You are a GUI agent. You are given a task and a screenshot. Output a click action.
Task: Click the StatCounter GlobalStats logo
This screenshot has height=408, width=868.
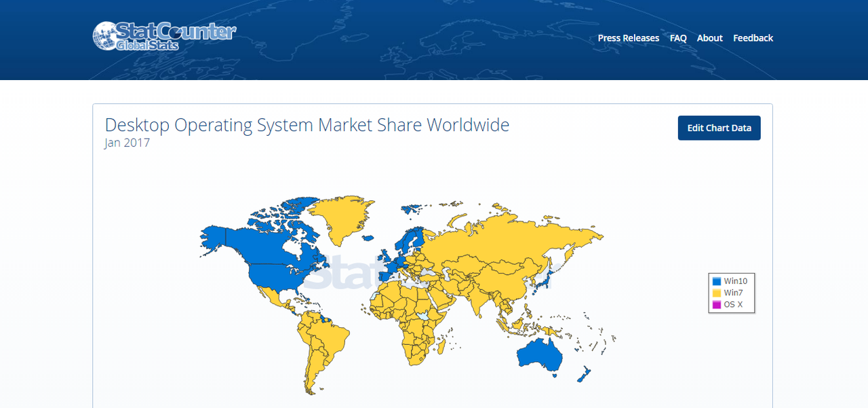coord(164,37)
